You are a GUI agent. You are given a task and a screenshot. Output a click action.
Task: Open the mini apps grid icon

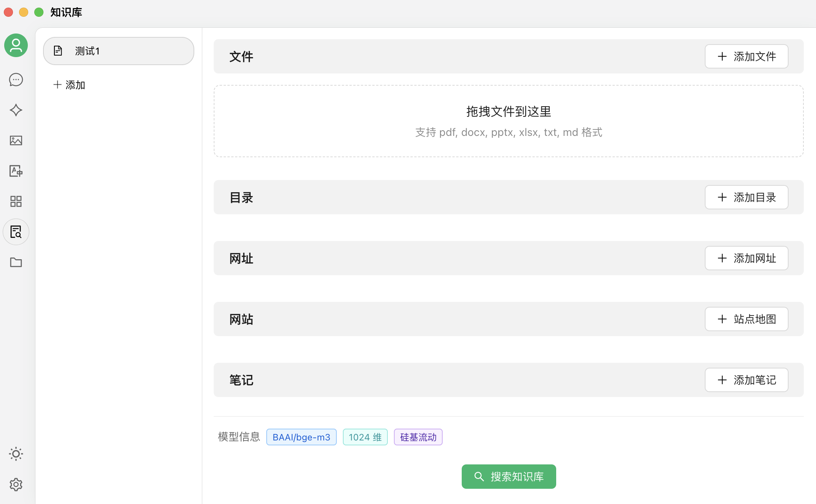coord(16,201)
